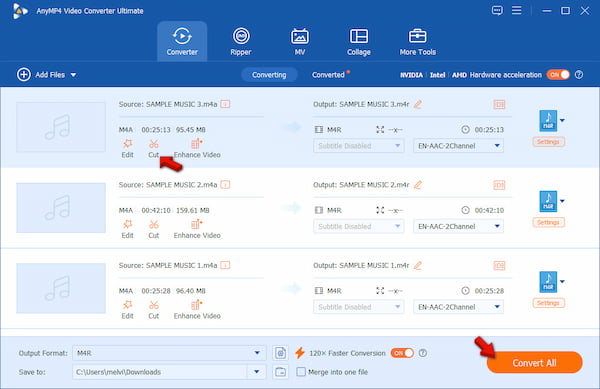Cut SAMPLE MUSIC 2.m4a

(153, 229)
